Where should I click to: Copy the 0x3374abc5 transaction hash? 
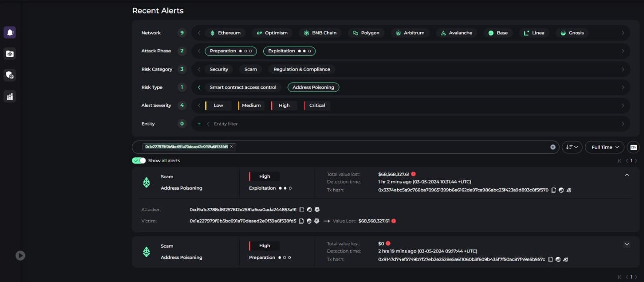pos(554,190)
